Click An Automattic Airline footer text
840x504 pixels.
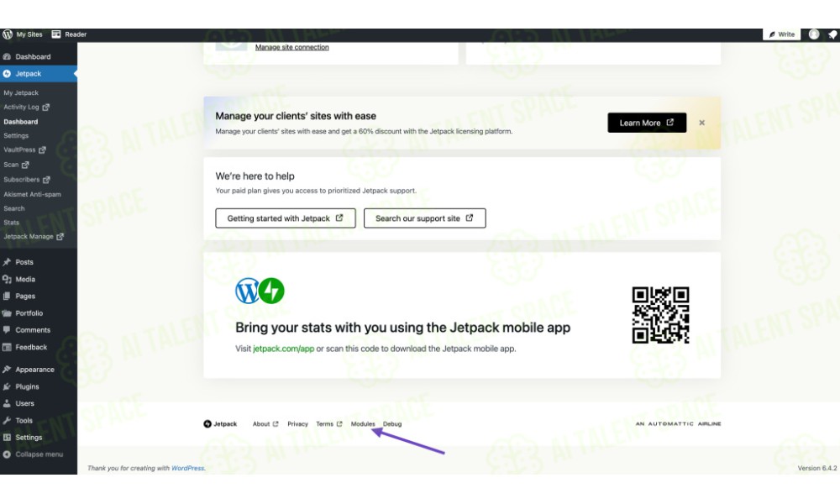pyautogui.click(x=678, y=423)
